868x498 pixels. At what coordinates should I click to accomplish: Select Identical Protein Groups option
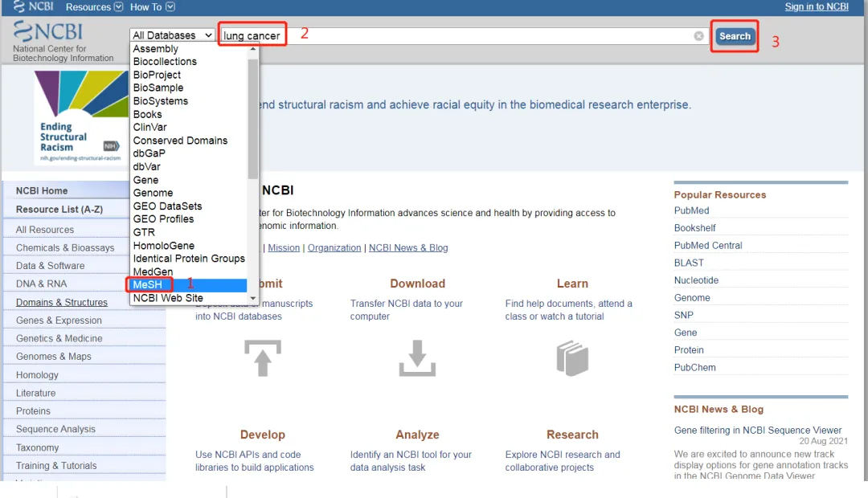188,259
